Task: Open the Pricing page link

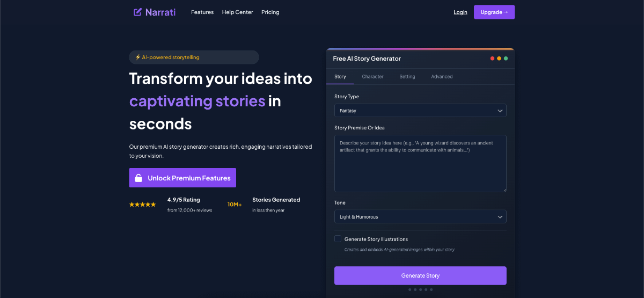Action: click(270, 12)
